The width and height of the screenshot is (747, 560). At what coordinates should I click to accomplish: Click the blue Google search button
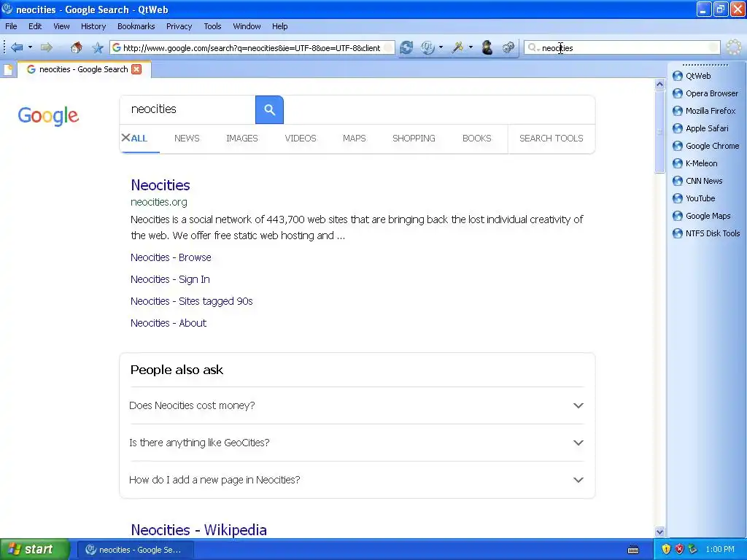270,109
